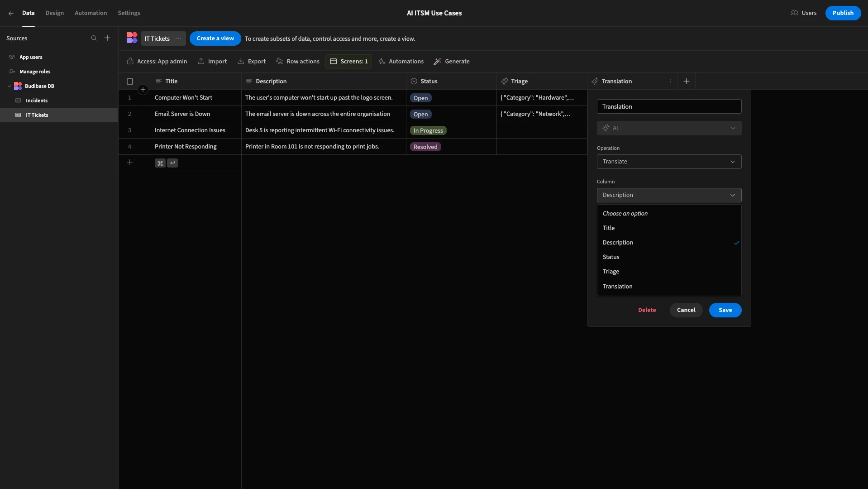Click the Resolved status badge
868x489 pixels.
[x=425, y=147]
